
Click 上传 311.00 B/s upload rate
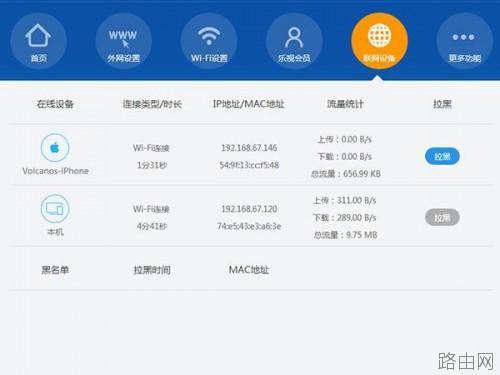[x=345, y=200]
